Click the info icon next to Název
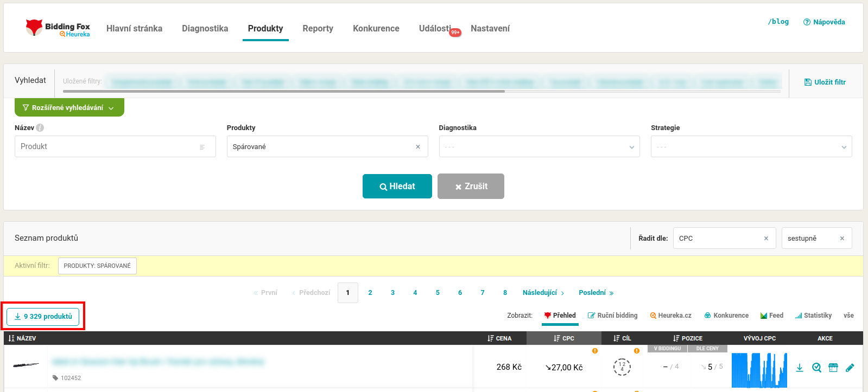This screenshot has width=868, height=392. click(40, 128)
